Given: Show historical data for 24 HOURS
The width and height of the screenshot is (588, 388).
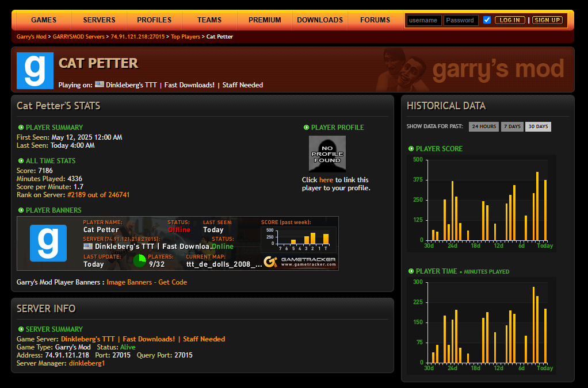Looking at the screenshot, I should tap(484, 126).
